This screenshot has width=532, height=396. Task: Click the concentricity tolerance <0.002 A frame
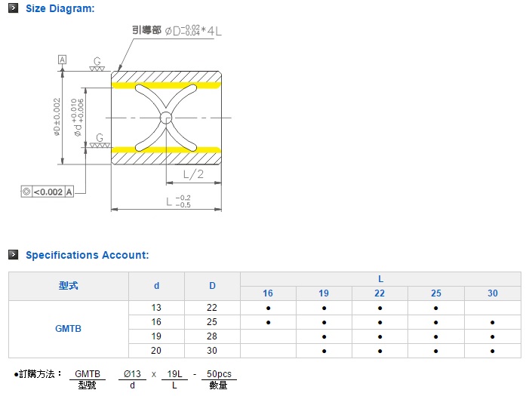coord(48,192)
